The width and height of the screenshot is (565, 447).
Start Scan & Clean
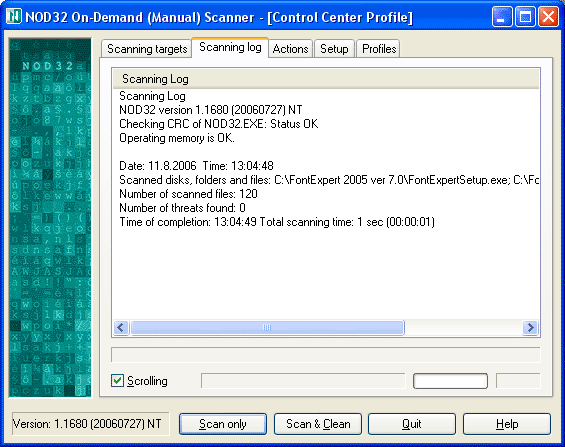click(318, 424)
